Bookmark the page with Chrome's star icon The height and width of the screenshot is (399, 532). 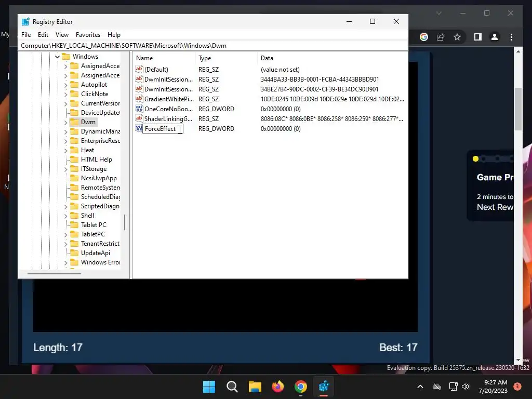457,37
